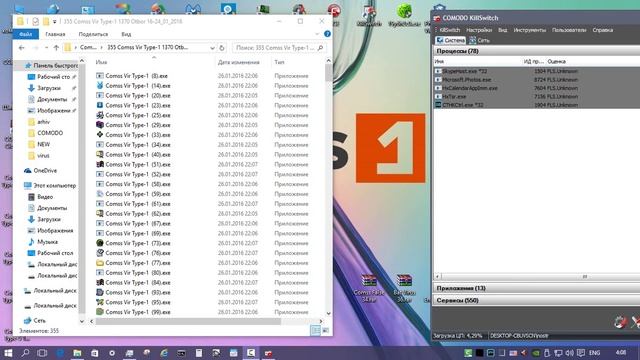Expand the Приложения (13) section

536,288
